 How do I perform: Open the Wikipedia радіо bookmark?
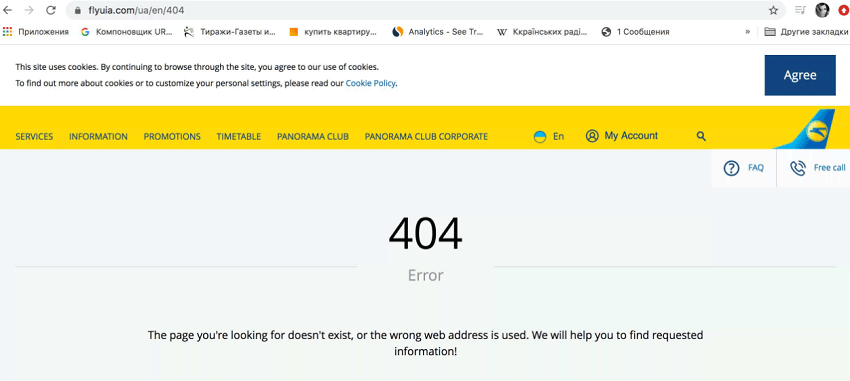tap(542, 32)
